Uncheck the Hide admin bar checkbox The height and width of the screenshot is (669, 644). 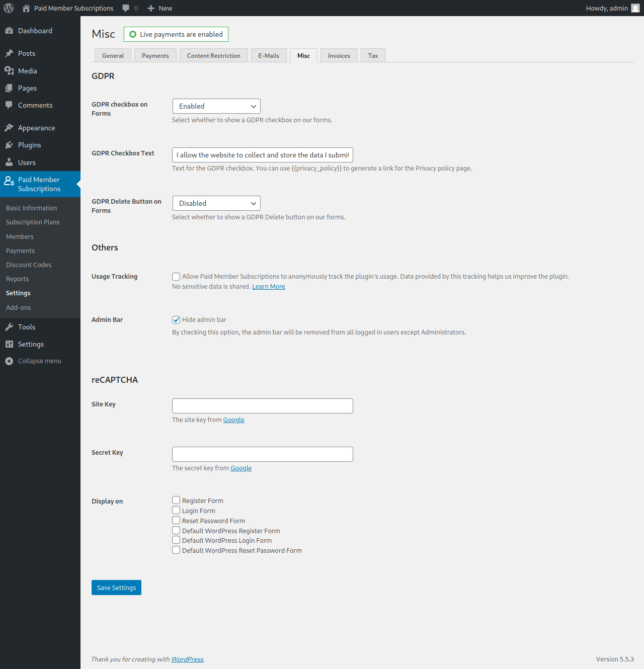176,320
